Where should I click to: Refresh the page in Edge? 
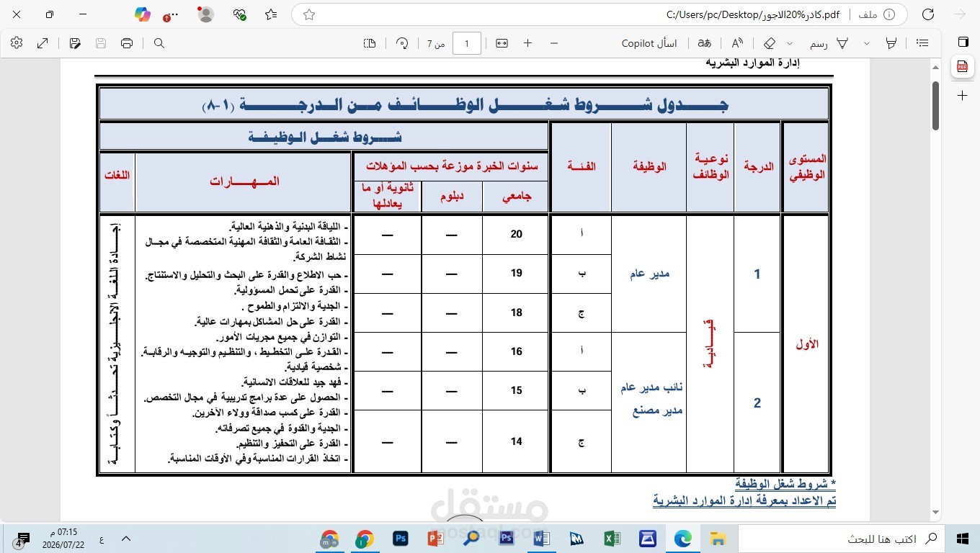point(928,14)
